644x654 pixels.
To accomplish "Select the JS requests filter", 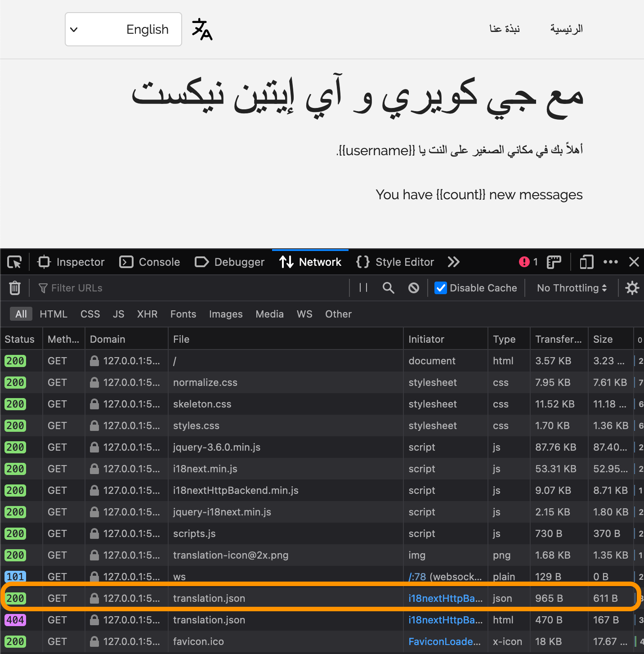I will click(x=118, y=314).
